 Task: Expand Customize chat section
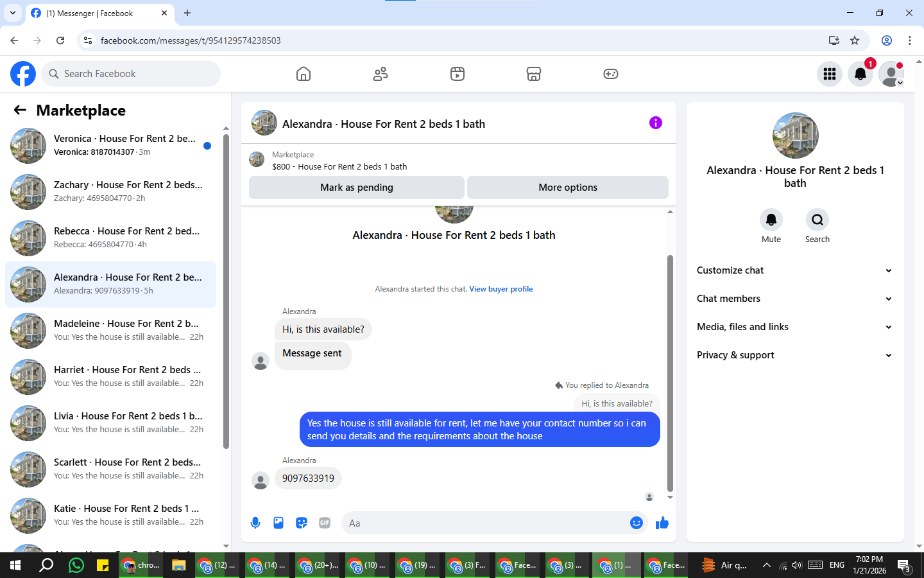tap(795, 270)
